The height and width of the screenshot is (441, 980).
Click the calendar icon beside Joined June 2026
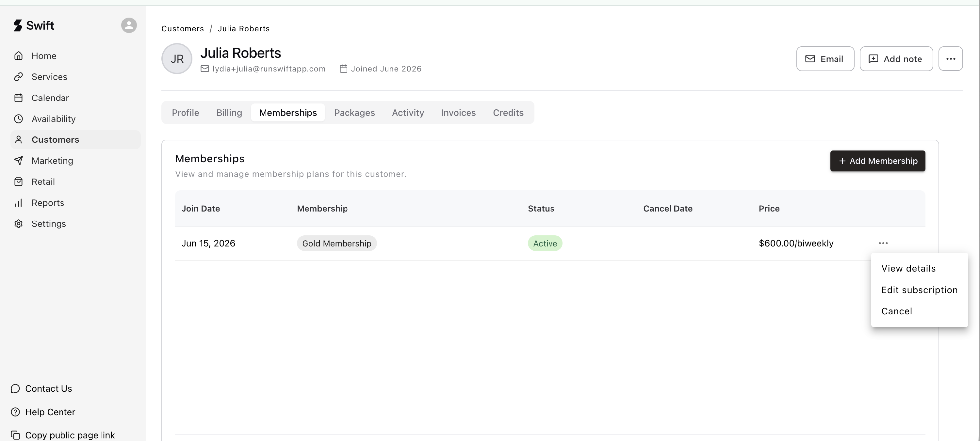(x=344, y=69)
